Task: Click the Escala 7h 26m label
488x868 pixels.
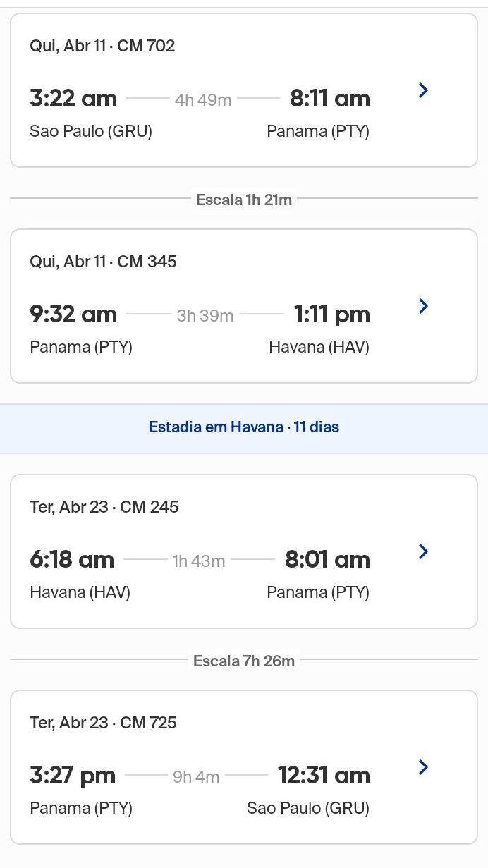Action: [243, 661]
